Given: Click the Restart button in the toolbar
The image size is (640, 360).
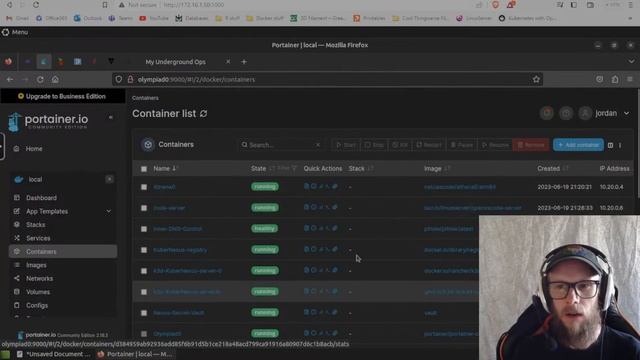Looking at the screenshot, I should (429, 145).
